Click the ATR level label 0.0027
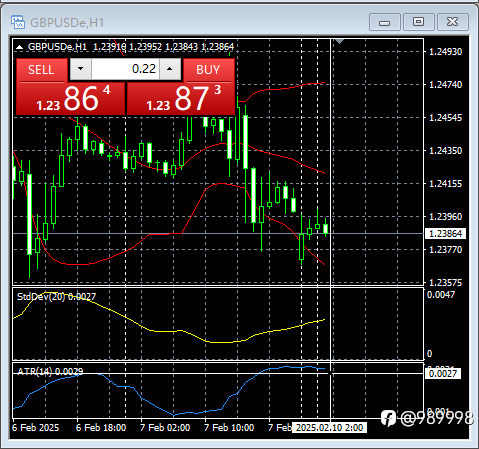This screenshot has width=479, height=449. 443,374
